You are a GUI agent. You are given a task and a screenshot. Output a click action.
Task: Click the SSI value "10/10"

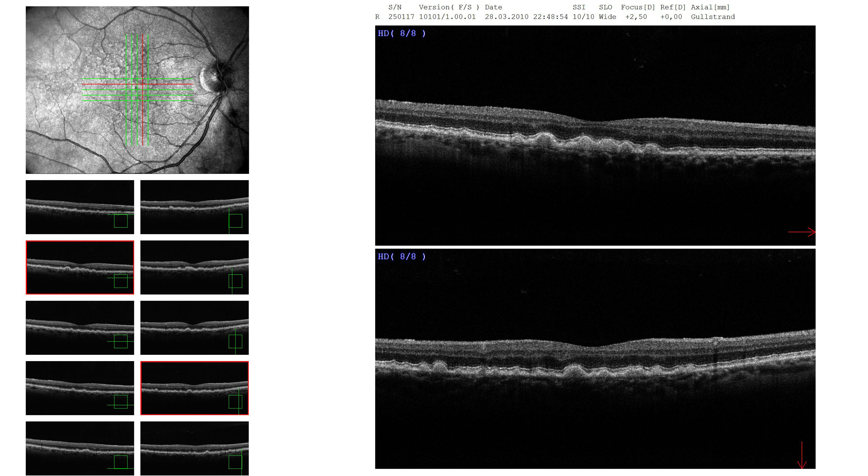pos(583,17)
